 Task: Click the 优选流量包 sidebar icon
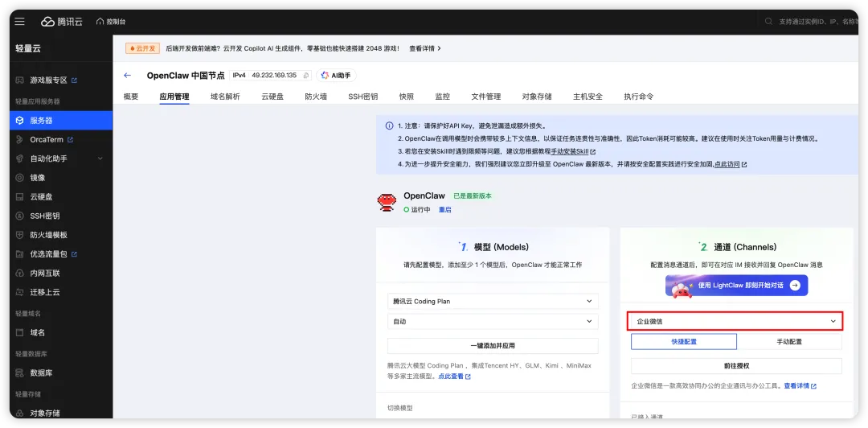pos(19,254)
